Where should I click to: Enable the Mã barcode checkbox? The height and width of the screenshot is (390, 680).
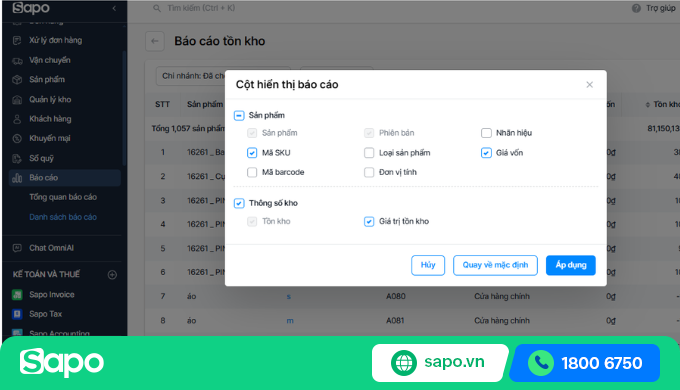pyautogui.click(x=252, y=172)
